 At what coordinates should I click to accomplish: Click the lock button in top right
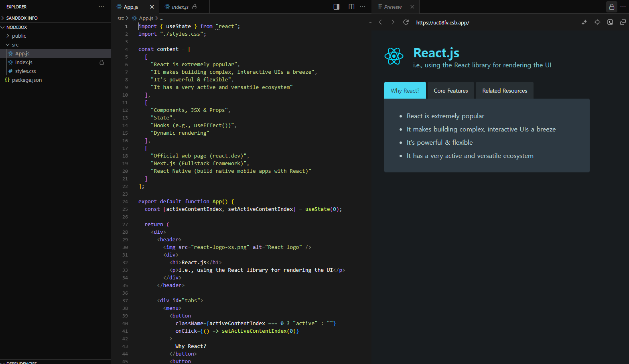(612, 7)
